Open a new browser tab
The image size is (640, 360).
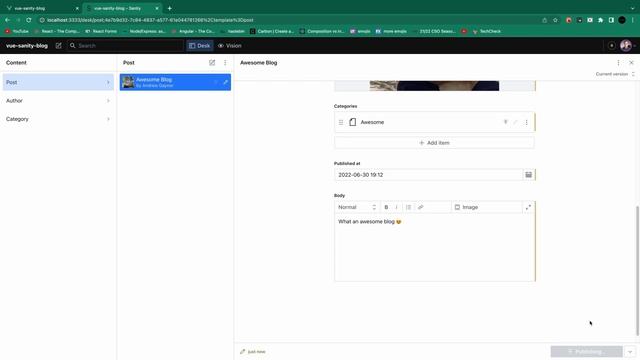(x=169, y=8)
